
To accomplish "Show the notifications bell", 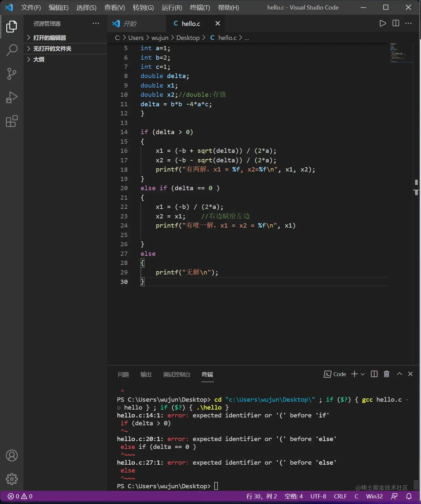I will point(409,496).
